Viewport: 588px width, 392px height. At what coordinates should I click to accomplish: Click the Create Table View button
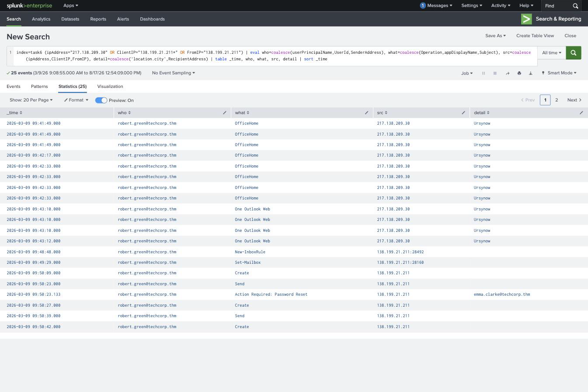click(x=535, y=36)
